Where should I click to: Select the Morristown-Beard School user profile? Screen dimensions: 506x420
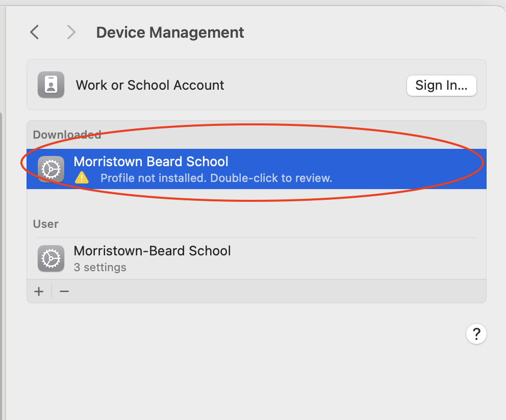point(256,258)
